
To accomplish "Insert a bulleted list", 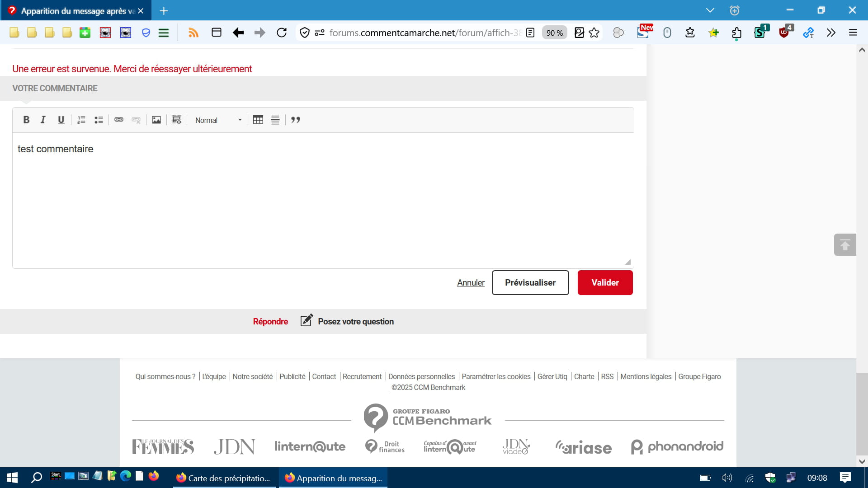I will pyautogui.click(x=99, y=120).
